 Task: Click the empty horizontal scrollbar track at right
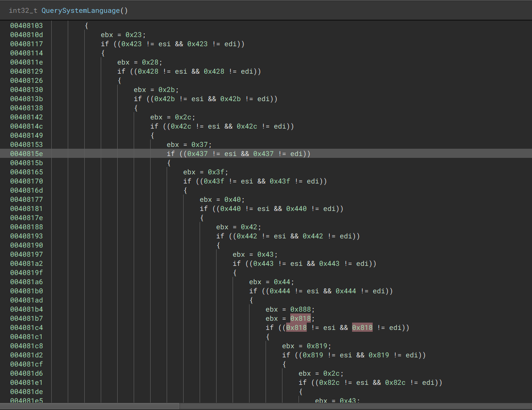(355, 406)
